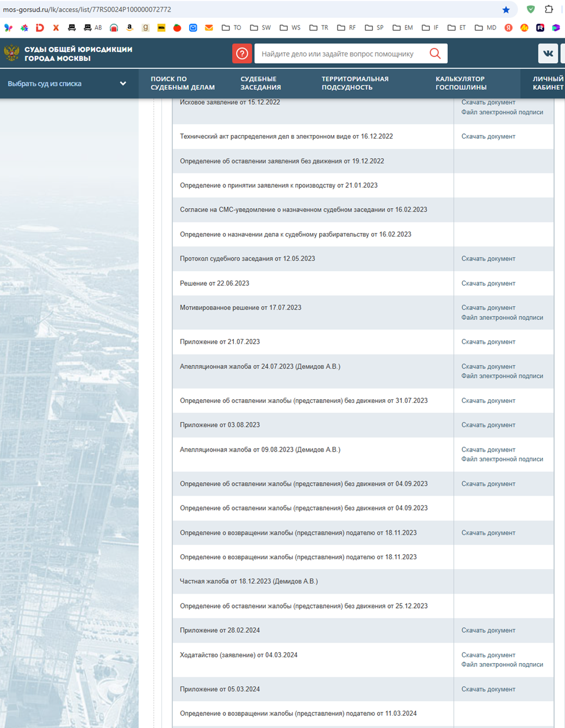Viewport: 565px width, 728px height.
Task: Open the green shield extension icon
Action: (530, 9)
